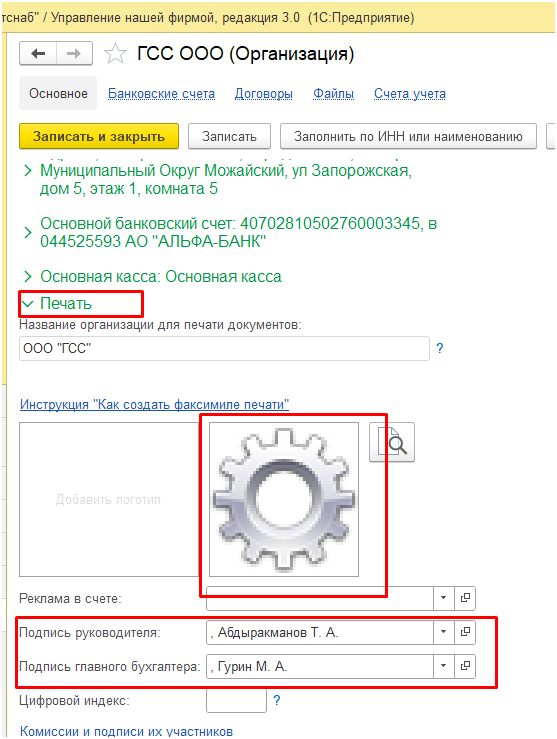Open print preview magnifier document icon

click(392, 442)
